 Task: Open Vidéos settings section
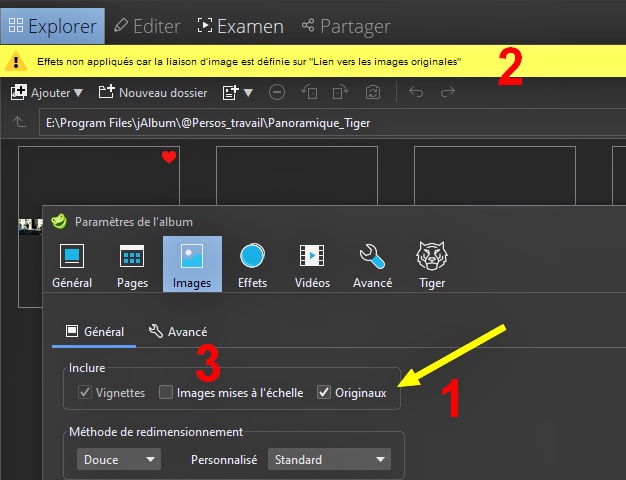click(x=312, y=264)
